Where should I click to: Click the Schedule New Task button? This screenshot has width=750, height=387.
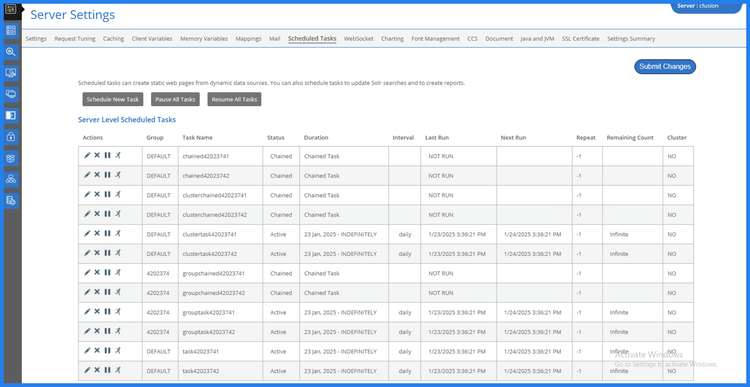pos(113,100)
